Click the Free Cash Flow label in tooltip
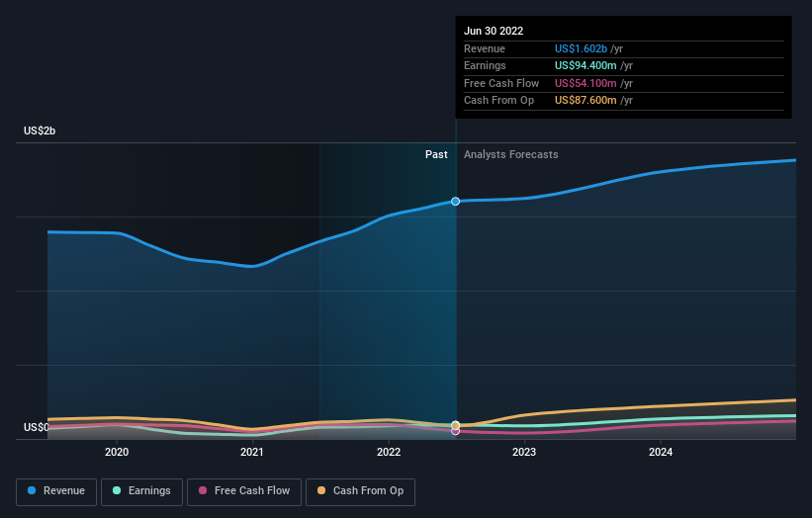The image size is (812, 518). tap(501, 83)
